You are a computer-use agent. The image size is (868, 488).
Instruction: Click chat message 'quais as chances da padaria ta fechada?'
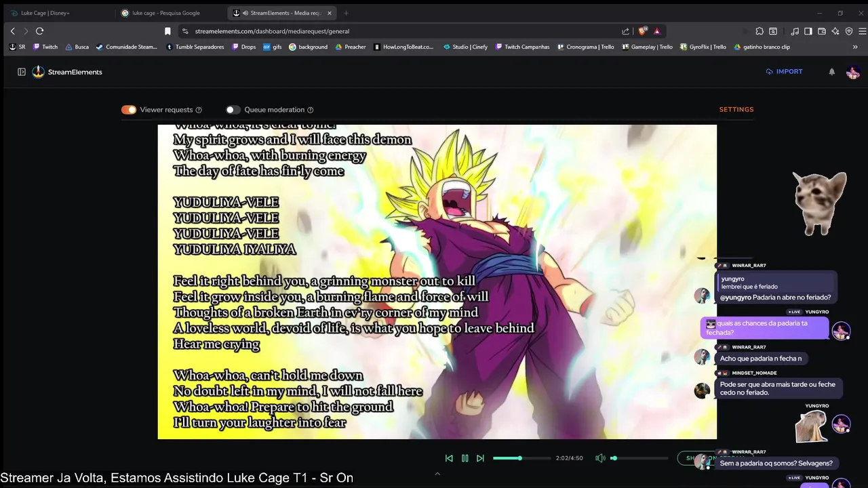pyautogui.click(x=764, y=328)
